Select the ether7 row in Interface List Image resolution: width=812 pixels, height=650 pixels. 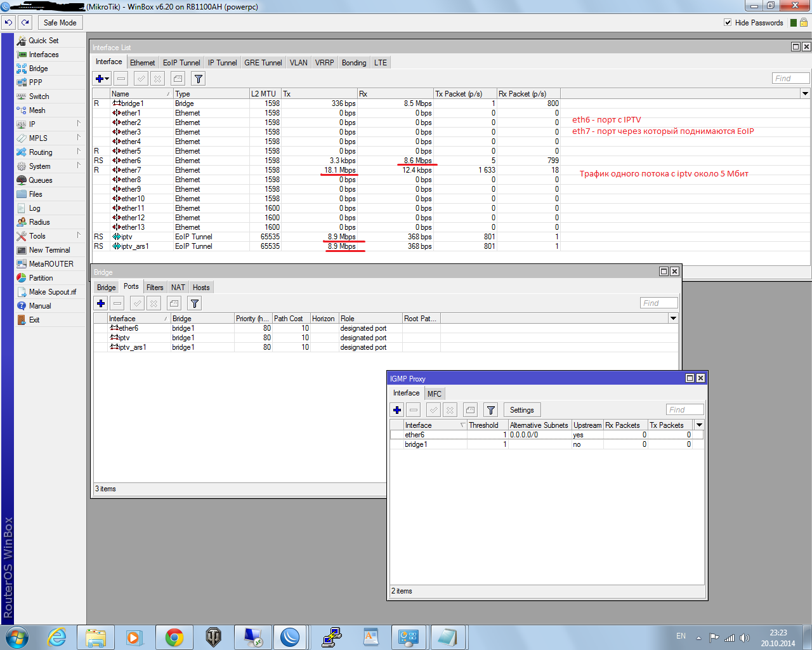point(131,170)
